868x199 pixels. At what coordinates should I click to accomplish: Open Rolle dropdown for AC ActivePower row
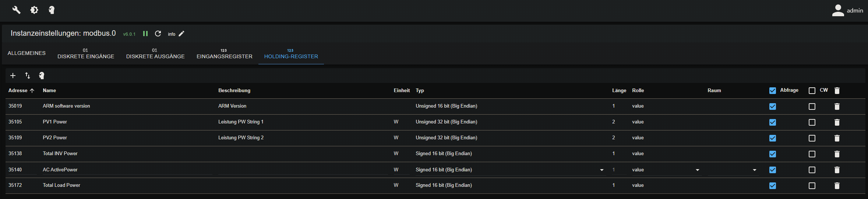tap(697, 170)
